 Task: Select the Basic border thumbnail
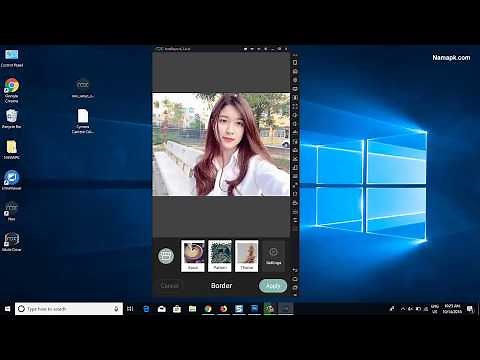pyautogui.click(x=193, y=256)
